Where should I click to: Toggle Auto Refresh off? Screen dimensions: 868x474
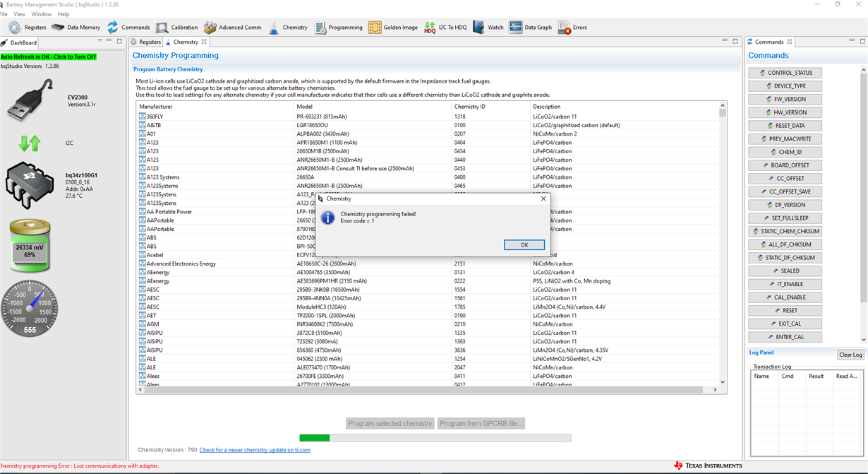tap(49, 57)
